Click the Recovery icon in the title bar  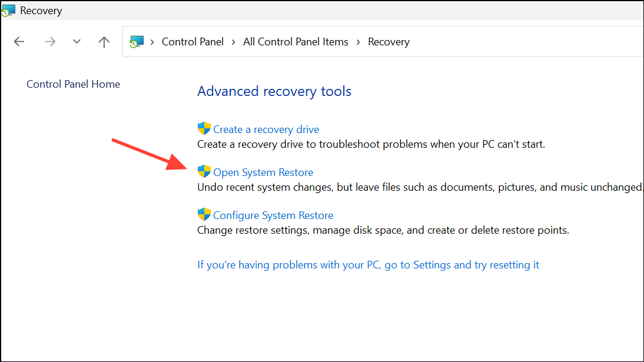[x=8, y=10]
